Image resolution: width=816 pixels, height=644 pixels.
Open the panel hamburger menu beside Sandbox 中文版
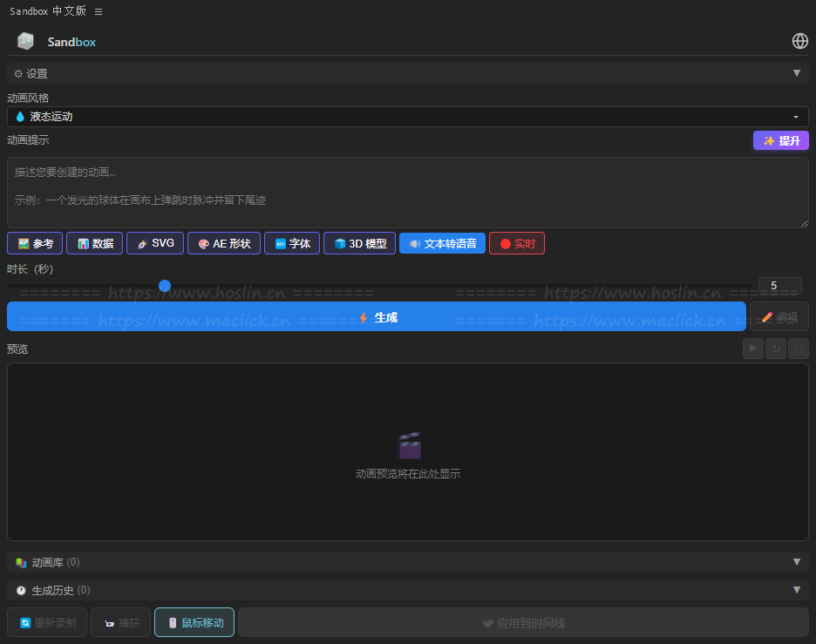[x=99, y=11]
